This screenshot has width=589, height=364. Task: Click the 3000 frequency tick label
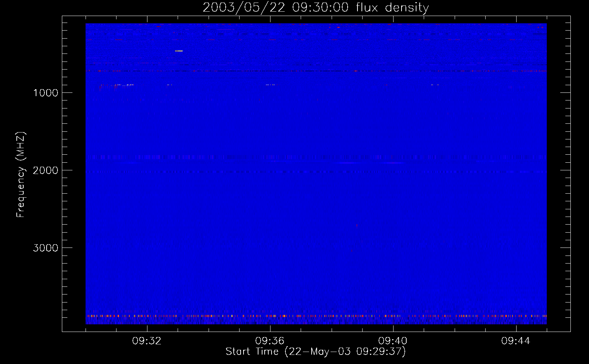pos(46,248)
